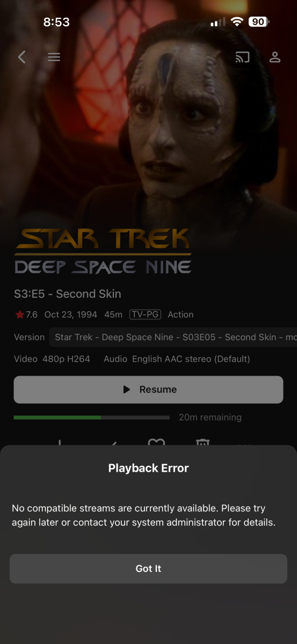Tap the battery indicator in status bar
This screenshot has height=644, width=297.
[x=259, y=22]
